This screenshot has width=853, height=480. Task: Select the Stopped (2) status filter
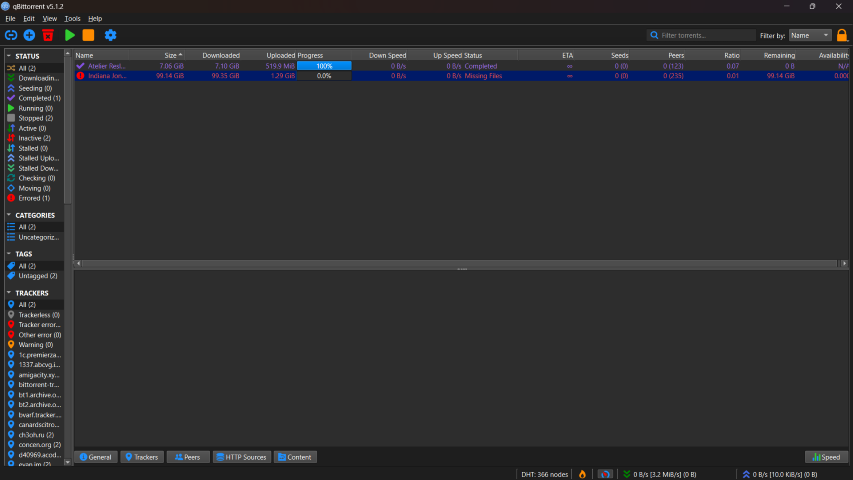[x=34, y=118]
